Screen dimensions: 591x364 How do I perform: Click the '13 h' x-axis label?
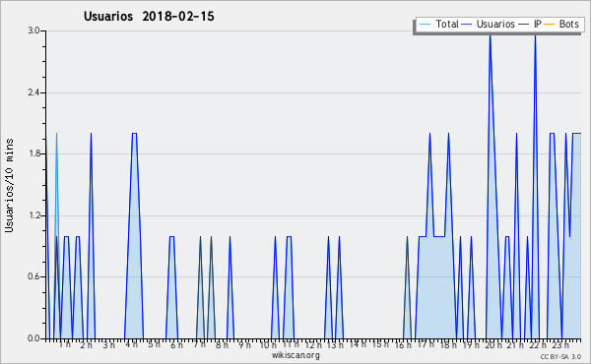pos(335,345)
